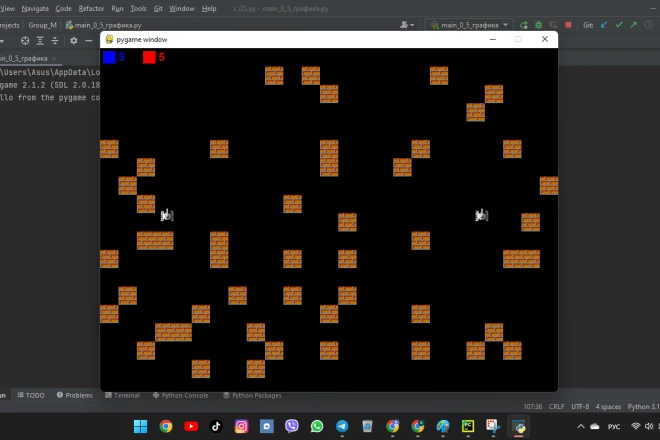This screenshot has width=660, height=440.
Task: Open the user account icon dropdown
Action: point(407,25)
